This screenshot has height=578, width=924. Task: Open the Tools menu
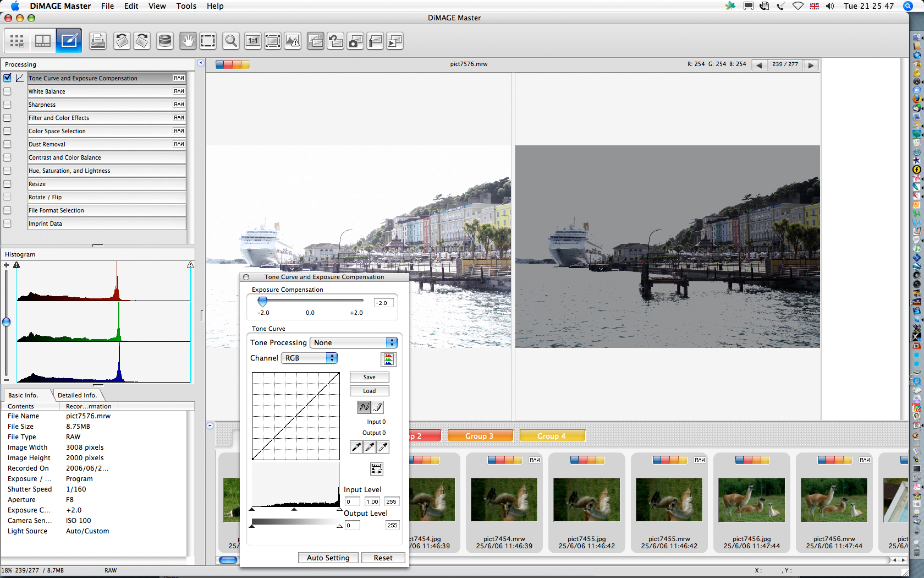tap(186, 6)
